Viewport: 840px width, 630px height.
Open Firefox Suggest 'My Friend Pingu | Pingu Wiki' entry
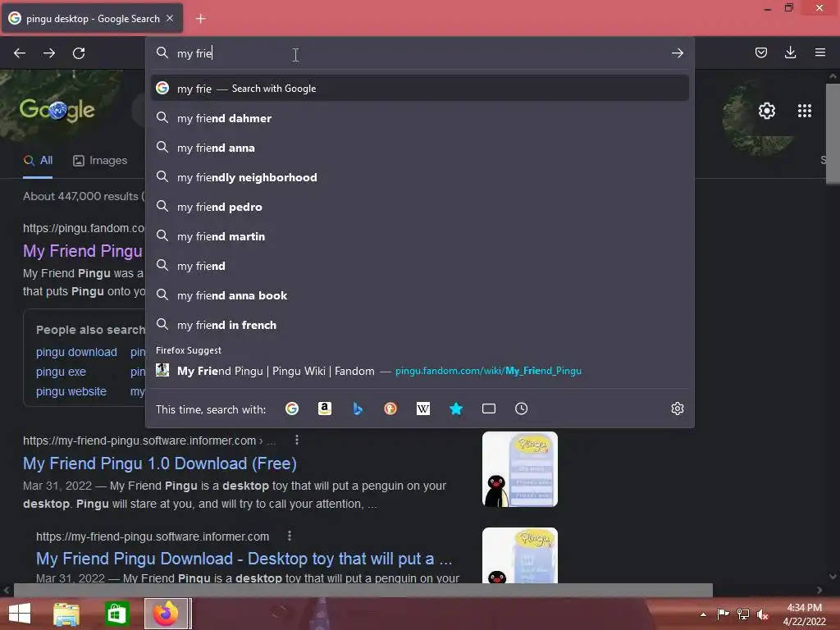[420, 371]
